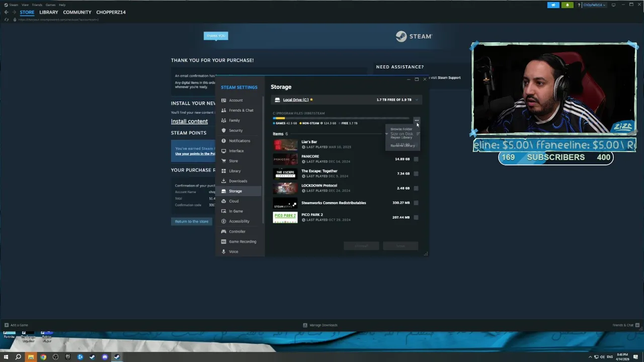Open the Games menu
This screenshot has width=644, height=362.
point(50,5)
